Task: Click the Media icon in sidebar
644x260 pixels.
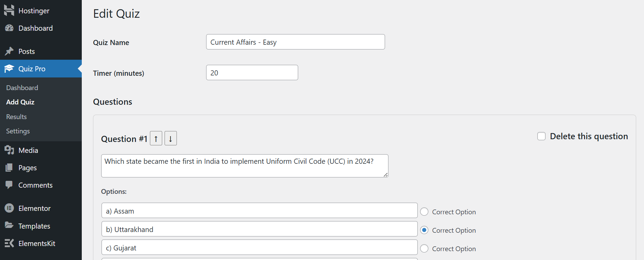Action: 9,150
